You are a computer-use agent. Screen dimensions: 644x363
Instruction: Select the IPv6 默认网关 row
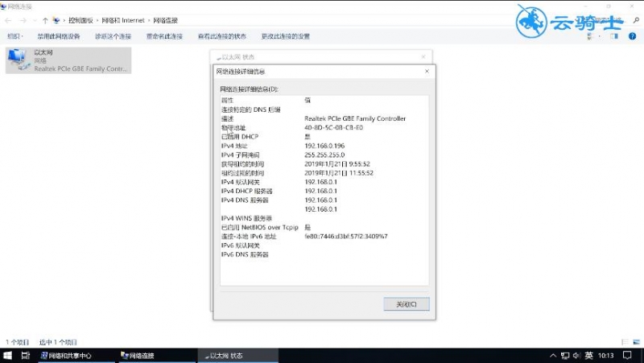[324, 245]
